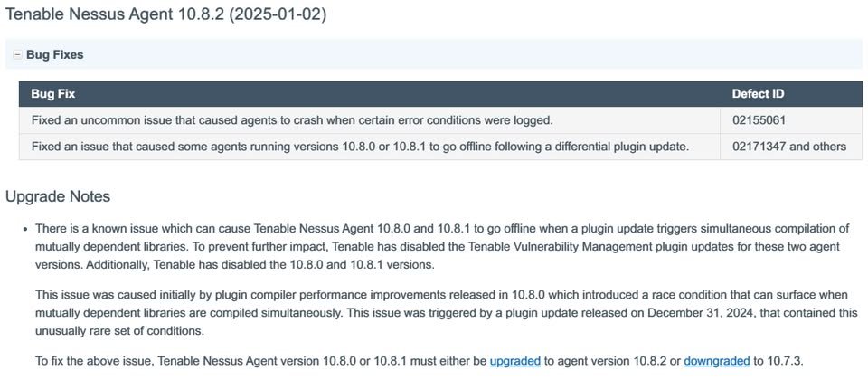Click the Bug Fixes section header label
Image resolution: width=868 pixels, height=380 pixels.
coord(55,55)
